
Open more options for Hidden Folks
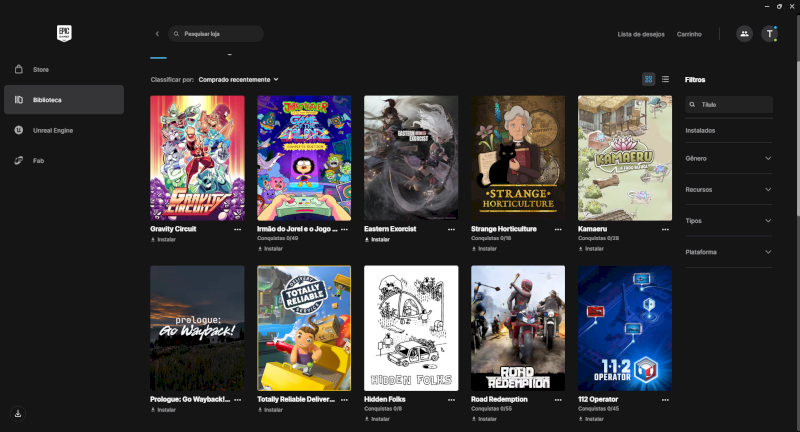tap(451, 398)
